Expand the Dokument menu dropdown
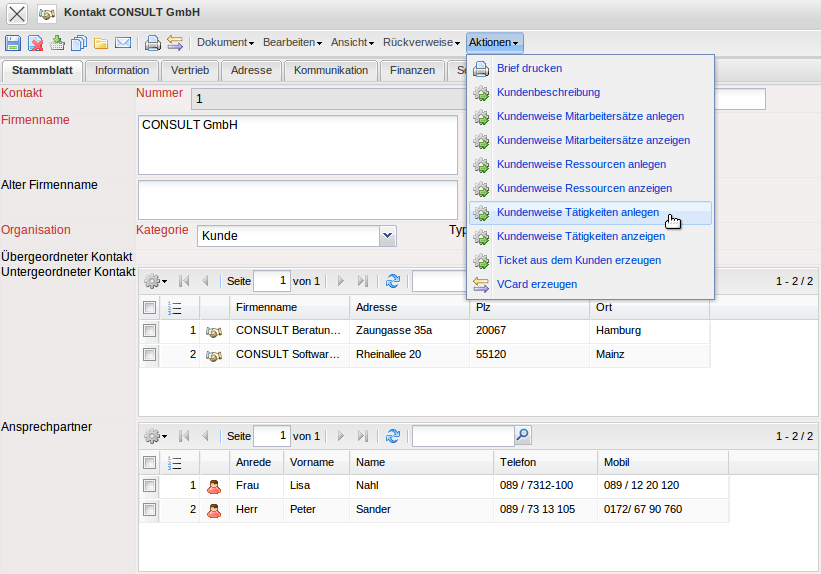The width and height of the screenshot is (821, 574). point(225,43)
